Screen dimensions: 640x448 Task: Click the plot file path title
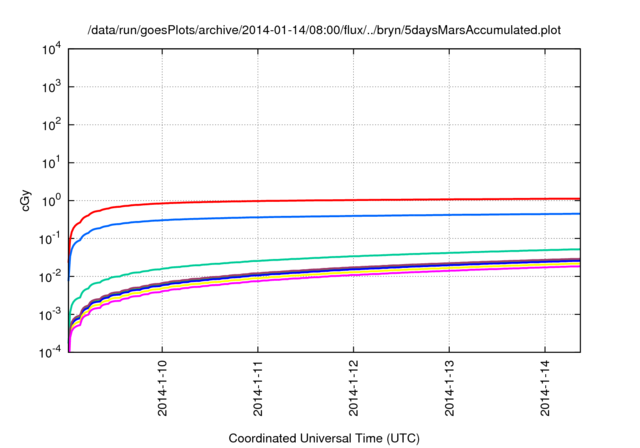pos(324,30)
